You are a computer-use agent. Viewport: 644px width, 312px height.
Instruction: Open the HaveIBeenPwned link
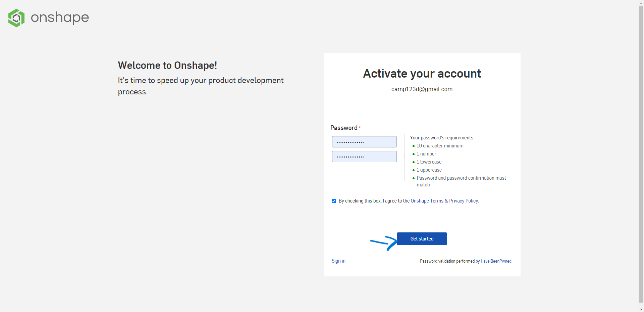coord(496,261)
